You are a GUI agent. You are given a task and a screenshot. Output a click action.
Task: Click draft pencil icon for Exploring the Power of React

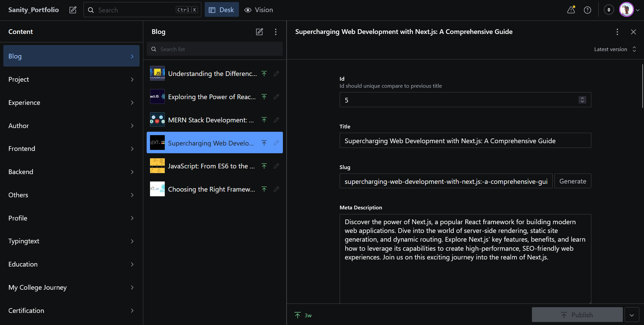click(276, 97)
